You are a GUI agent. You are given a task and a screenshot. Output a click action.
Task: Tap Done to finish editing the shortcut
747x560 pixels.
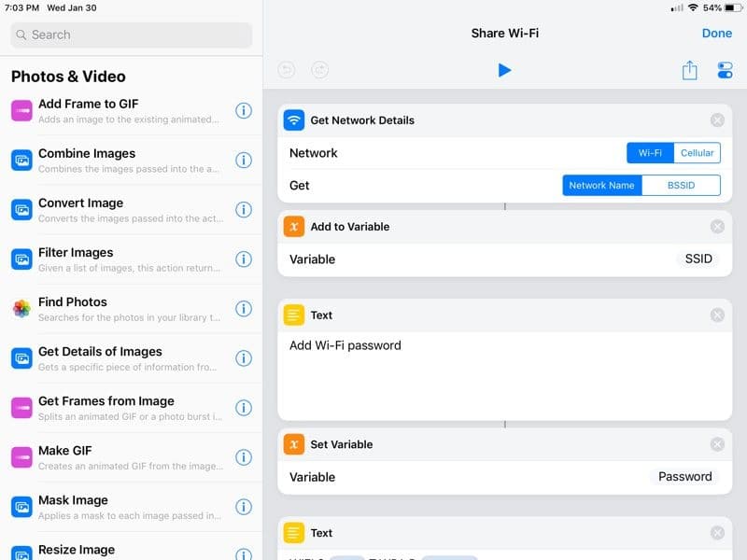pyautogui.click(x=716, y=33)
